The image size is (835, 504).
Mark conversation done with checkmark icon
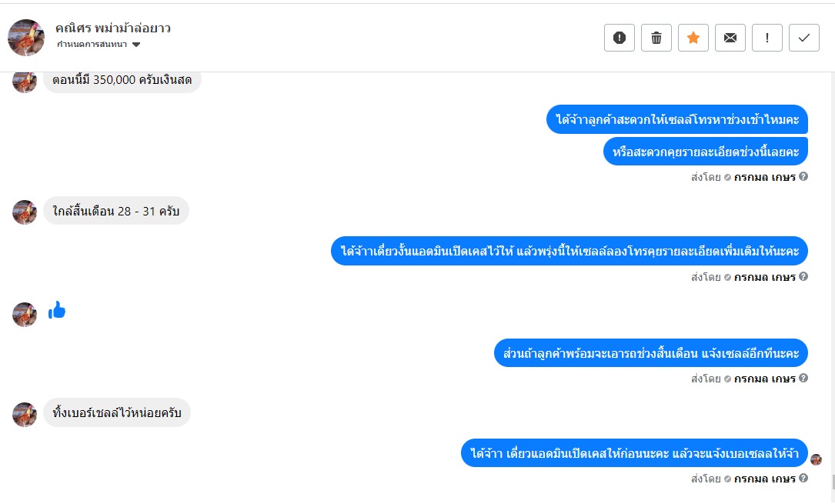[x=804, y=38]
